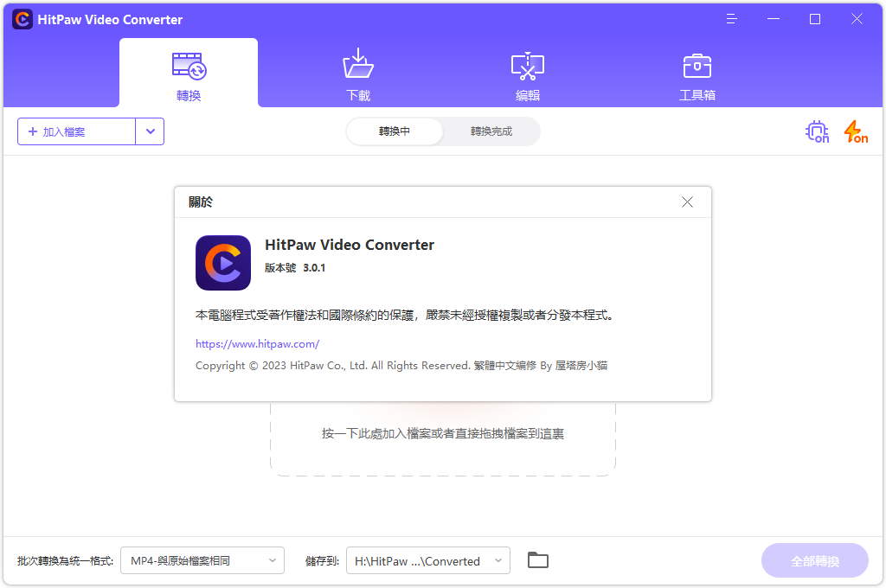Click the 全部轉換 convert all button

[815, 560]
